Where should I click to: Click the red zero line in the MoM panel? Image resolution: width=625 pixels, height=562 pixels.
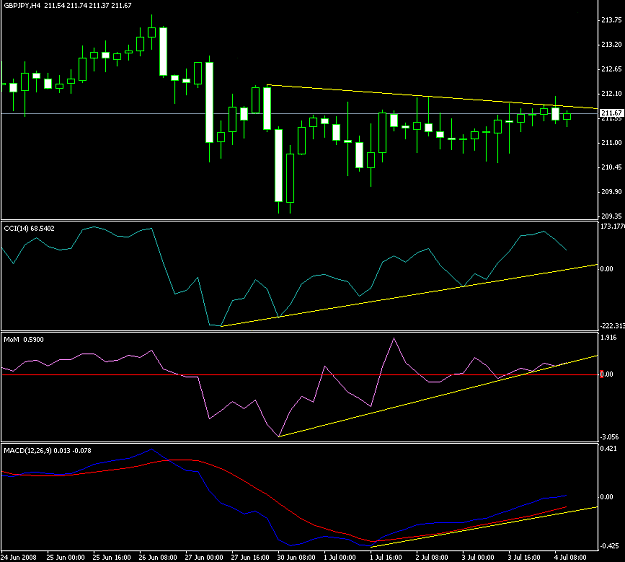300,375
